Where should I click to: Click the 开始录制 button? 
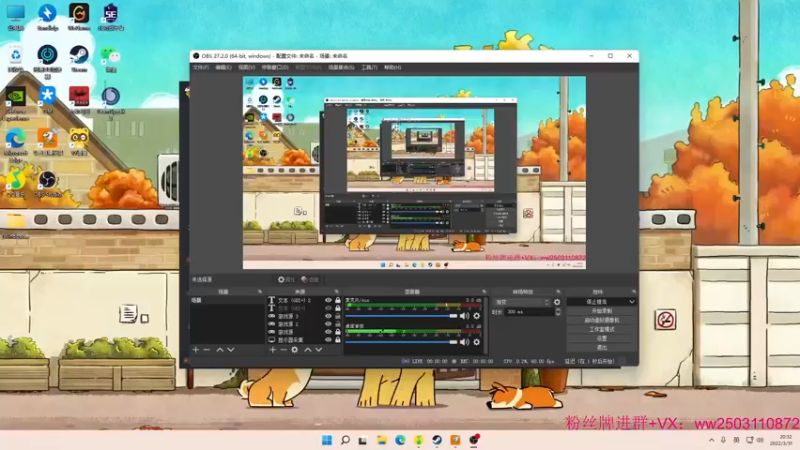coord(602,311)
